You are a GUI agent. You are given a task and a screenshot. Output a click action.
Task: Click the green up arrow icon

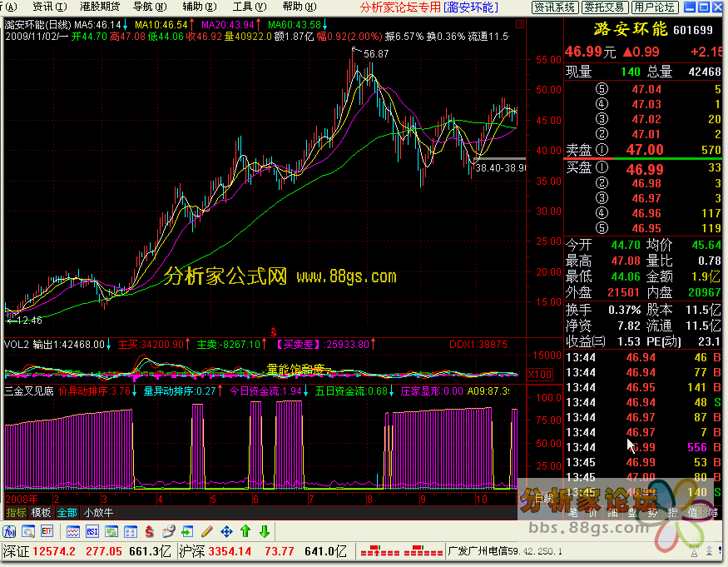pos(245,531)
